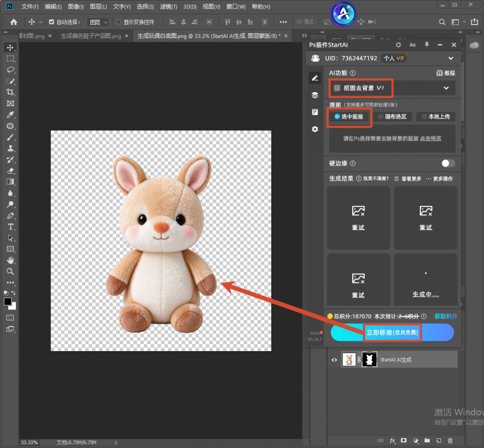Select the Brush tool
Screen dimensions: 484x448
click(x=10, y=137)
